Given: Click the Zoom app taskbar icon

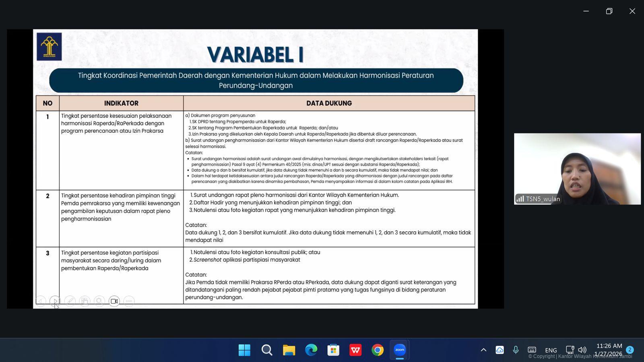Looking at the screenshot, I should [400, 350].
